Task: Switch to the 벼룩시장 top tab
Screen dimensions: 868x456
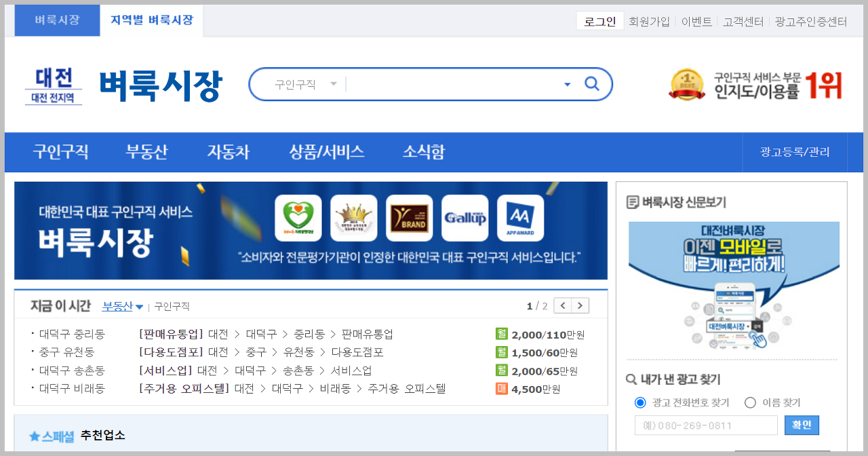Action: [x=57, y=20]
